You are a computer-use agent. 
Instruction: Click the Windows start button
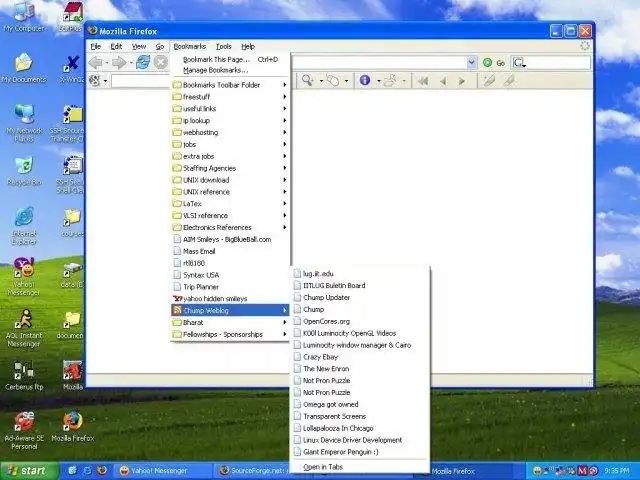[x=29, y=471]
